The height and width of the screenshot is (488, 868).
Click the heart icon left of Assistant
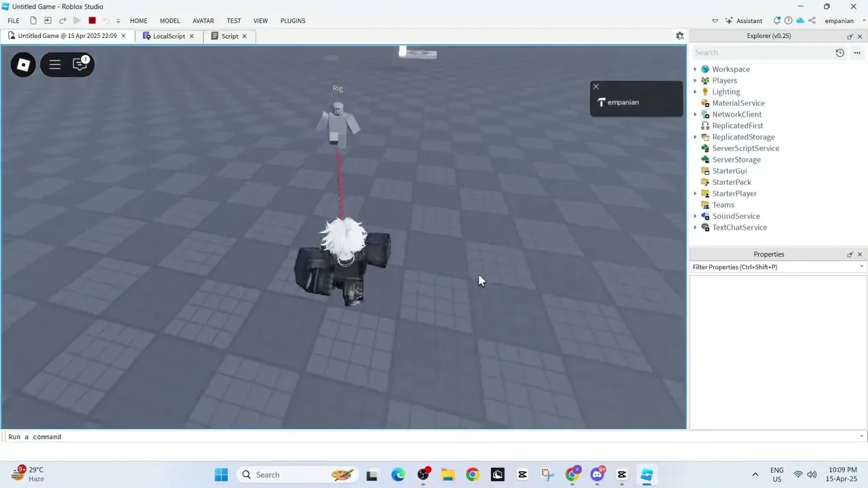click(715, 21)
